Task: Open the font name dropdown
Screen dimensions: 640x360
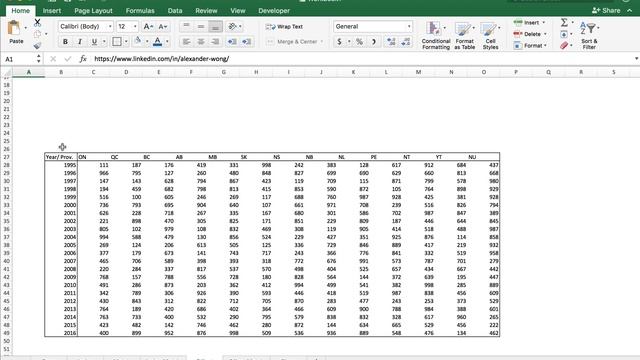Action: click(x=110, y=27)
